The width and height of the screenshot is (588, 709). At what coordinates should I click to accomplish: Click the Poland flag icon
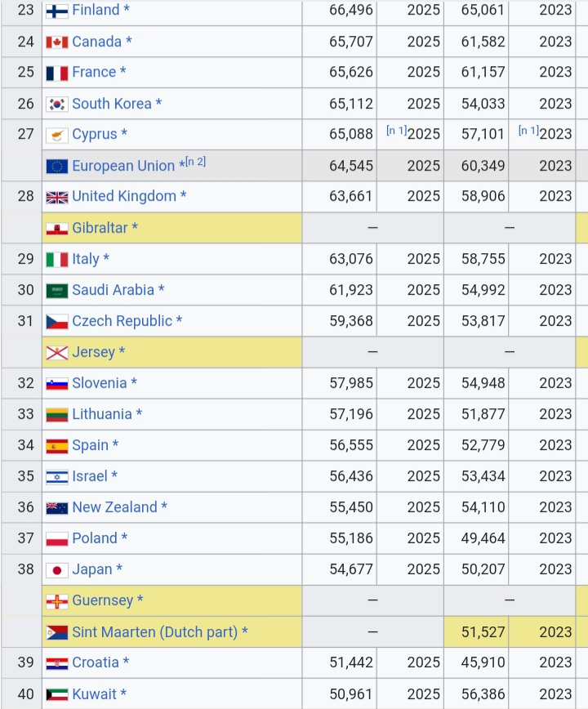coord(57,539)
